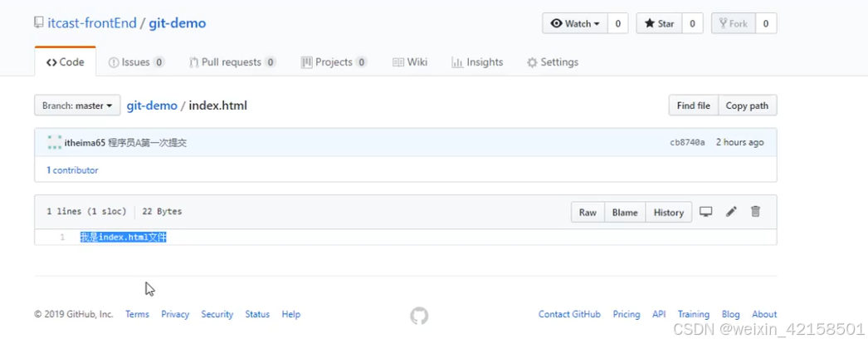Star the repository with the Star button
Screen dimensions: 868x344
[x=660, y=23]
